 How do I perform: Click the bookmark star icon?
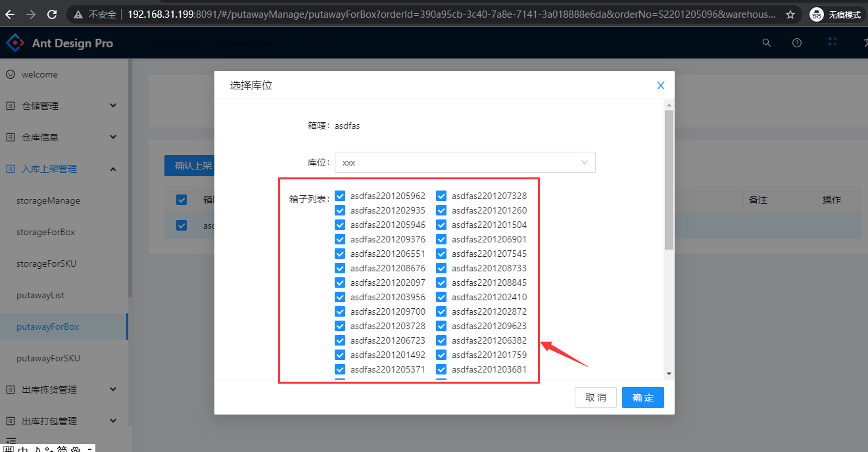click(790, 14)
